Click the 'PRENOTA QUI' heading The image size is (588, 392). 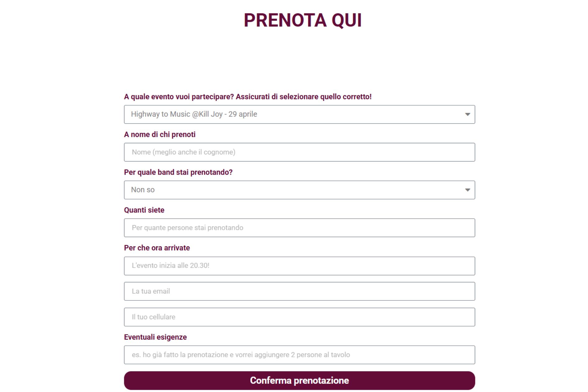[x=303, y=20]
